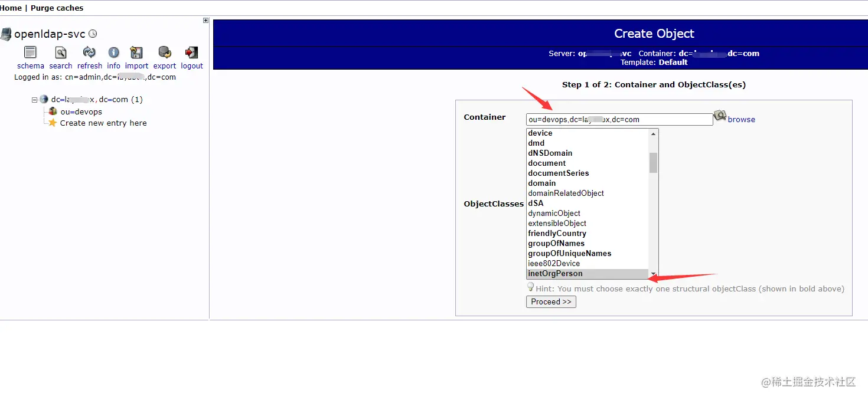This screenshot has height=400, width=868.
Task: Open the Home menu link
Action: pos(11,8)
